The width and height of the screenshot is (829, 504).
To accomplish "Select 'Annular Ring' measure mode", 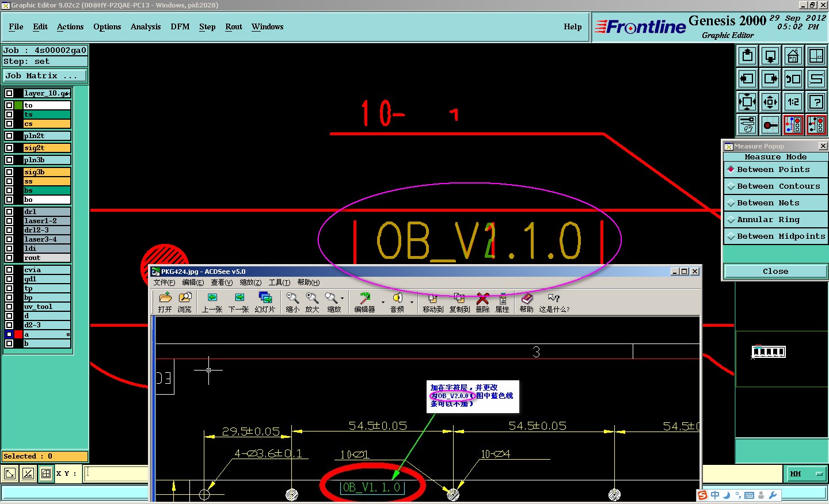I will click(x=775, y=220).
